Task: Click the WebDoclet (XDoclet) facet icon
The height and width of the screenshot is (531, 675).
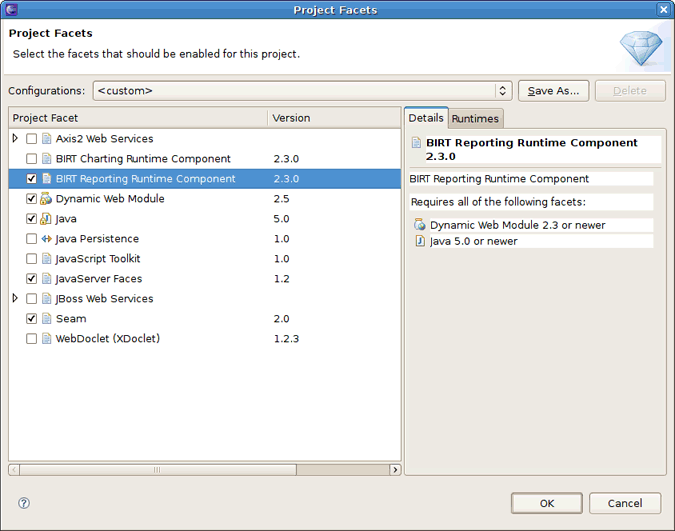Action: pyautogui.click(x=46, y=338)
